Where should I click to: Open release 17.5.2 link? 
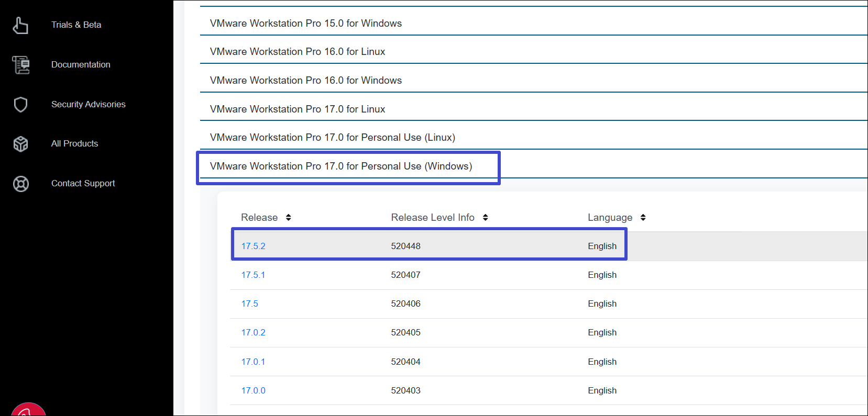click(x=253, y=246)
